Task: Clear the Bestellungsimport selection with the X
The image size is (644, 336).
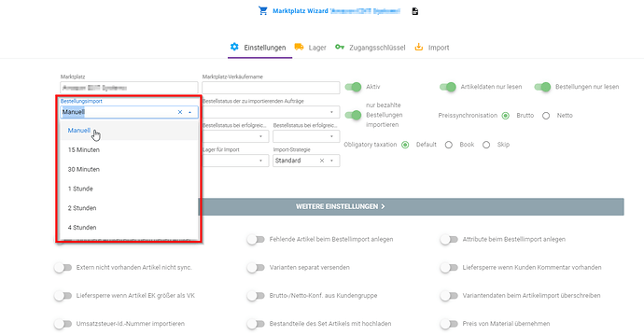Action: pos(180,112)
